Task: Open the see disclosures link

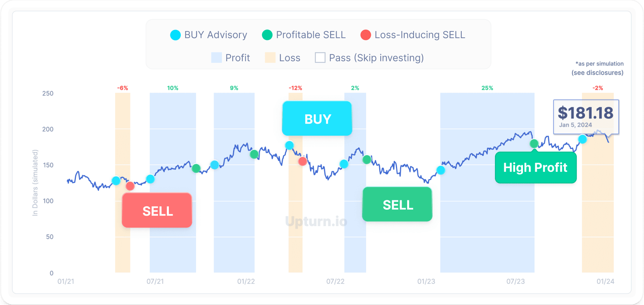Action: tap(597, 73)
